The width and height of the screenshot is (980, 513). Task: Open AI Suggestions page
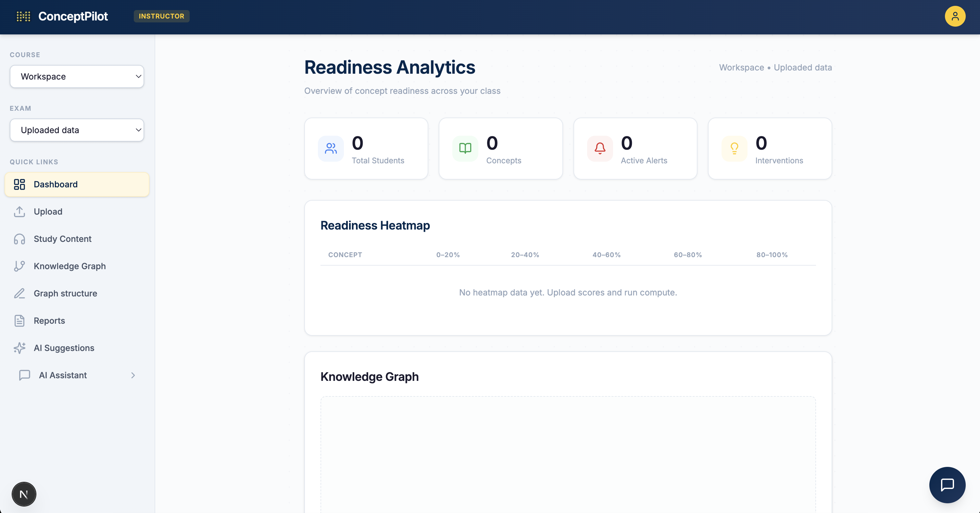coord(64,348)
